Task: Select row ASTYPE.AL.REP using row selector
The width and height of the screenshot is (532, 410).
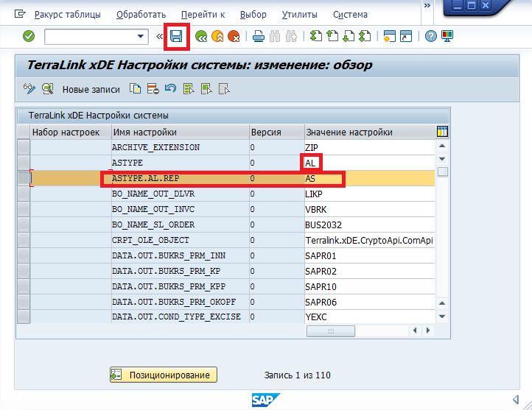Action: [x=24, y=179]
